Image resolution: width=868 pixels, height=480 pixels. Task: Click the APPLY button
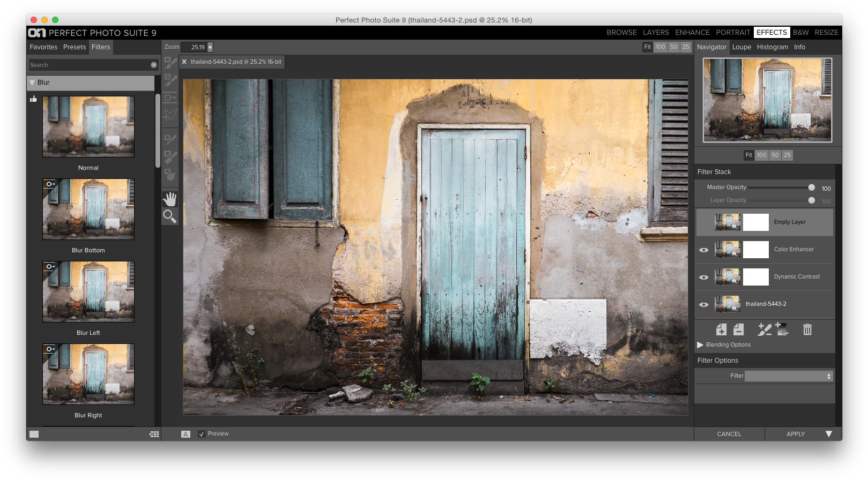point(796,434)
